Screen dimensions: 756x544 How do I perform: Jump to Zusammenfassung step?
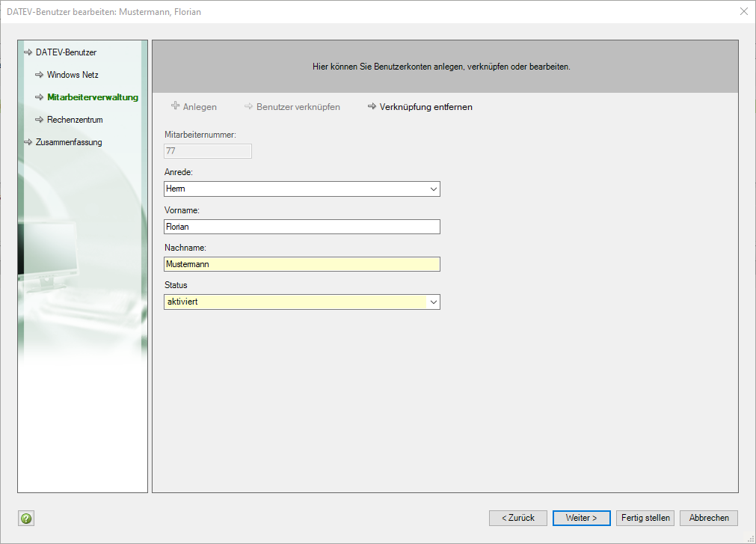(x=69, y=142)
